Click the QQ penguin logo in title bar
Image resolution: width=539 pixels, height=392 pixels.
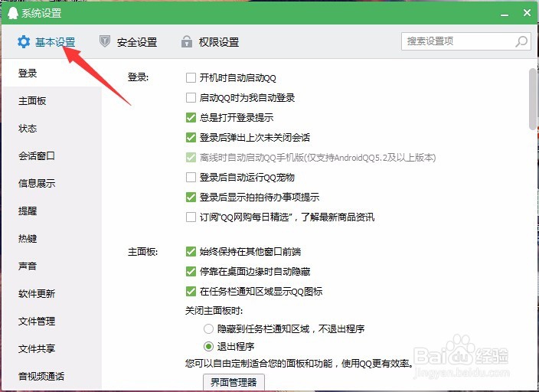(13, 13)
